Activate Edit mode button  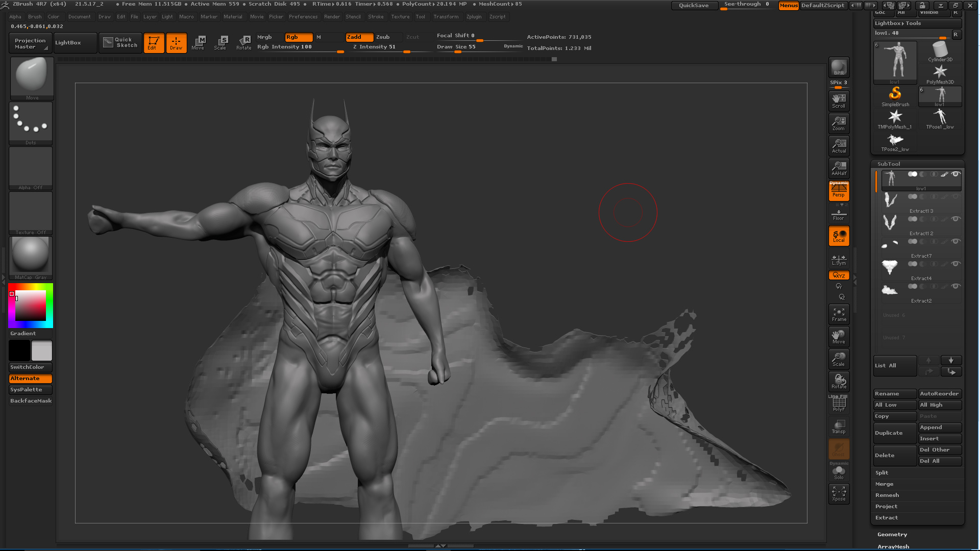154,43
